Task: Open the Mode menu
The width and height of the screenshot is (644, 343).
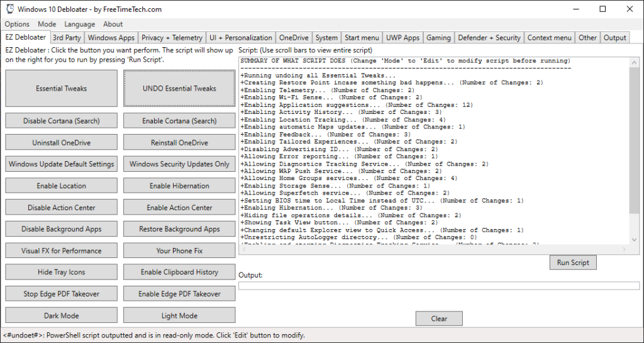Action: (47, 25)
